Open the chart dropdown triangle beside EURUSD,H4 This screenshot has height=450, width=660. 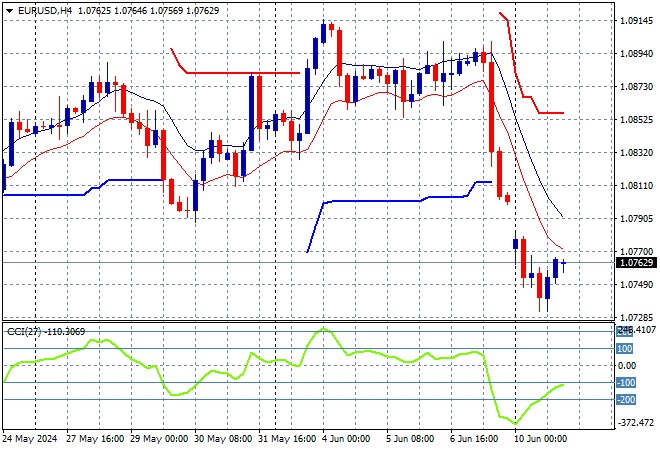[9, 11]
